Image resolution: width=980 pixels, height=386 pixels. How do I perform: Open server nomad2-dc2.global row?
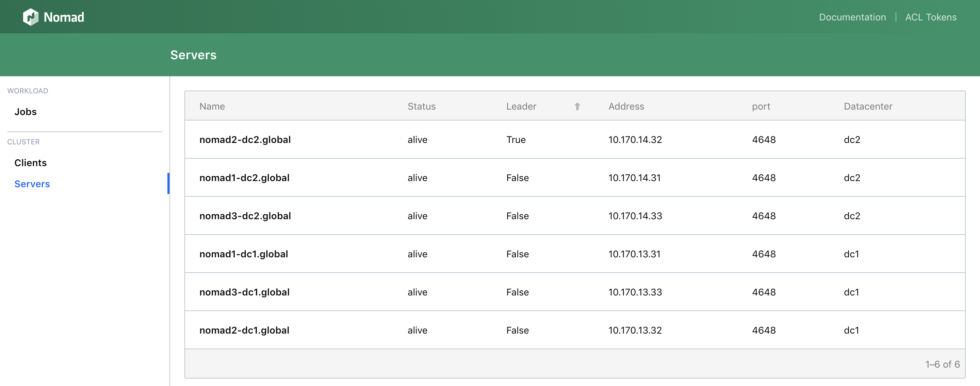[x=245, y=140]
